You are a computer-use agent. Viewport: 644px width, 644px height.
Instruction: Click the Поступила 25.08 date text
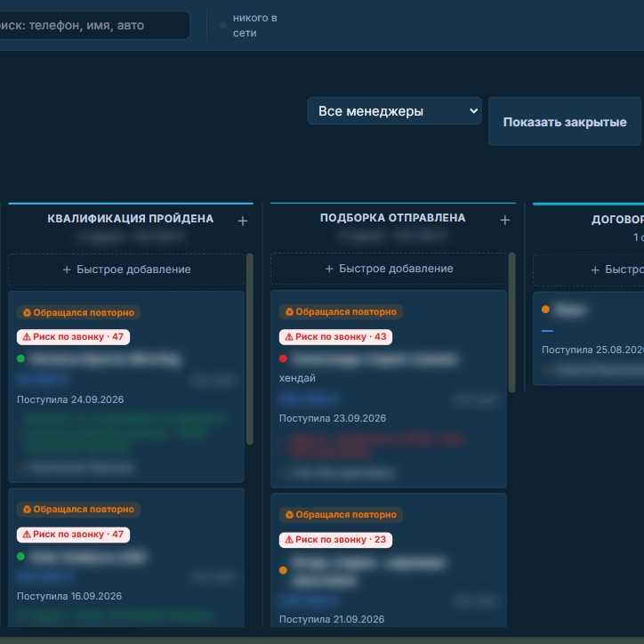pyautogui.click(x=592, y=350)
